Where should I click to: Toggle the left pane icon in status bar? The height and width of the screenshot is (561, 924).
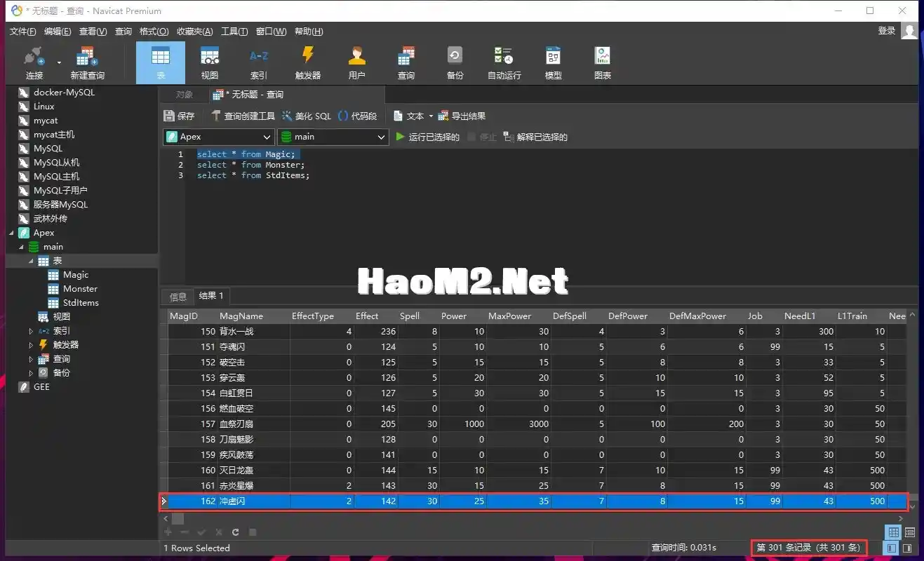click(x=892, y=548)
